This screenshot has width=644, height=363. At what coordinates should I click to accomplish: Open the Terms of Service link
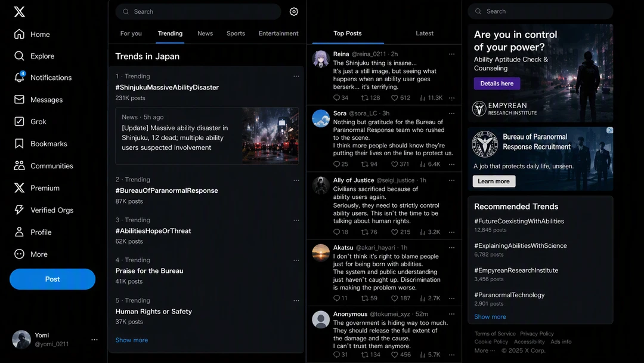tap(495, 334)
